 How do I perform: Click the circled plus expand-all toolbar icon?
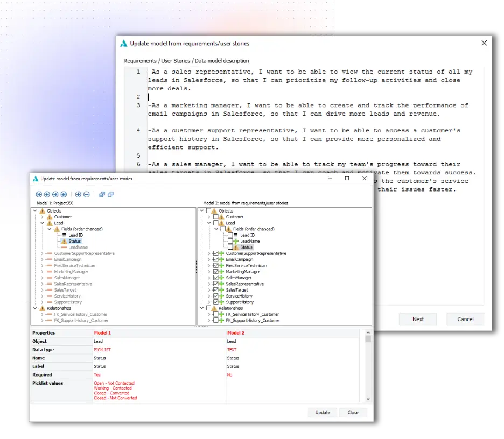tap(78, 194)
